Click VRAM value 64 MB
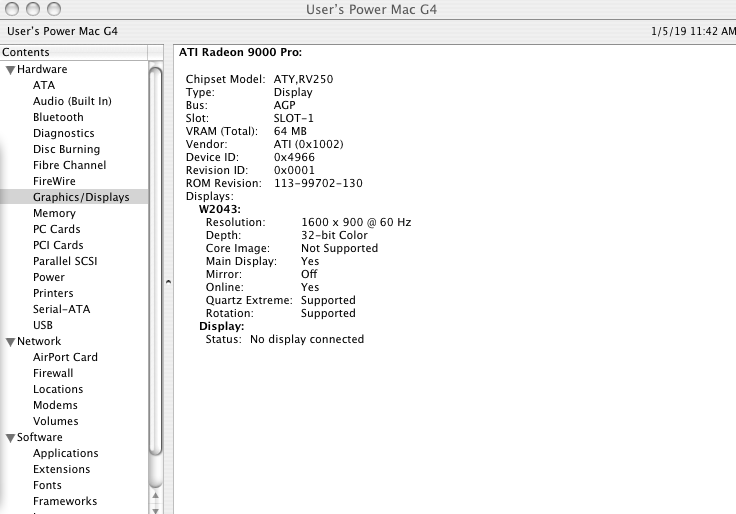This screenshot has height=514, width=736. 290,131
